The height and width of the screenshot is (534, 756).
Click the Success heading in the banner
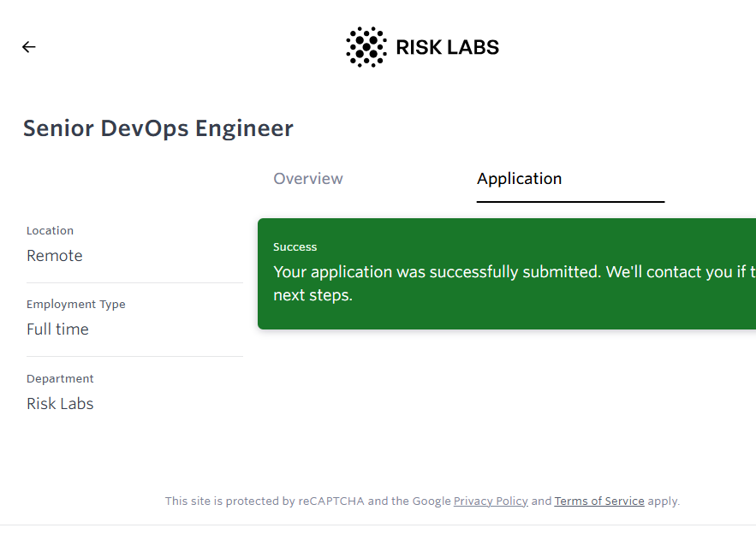pos(295,247)
